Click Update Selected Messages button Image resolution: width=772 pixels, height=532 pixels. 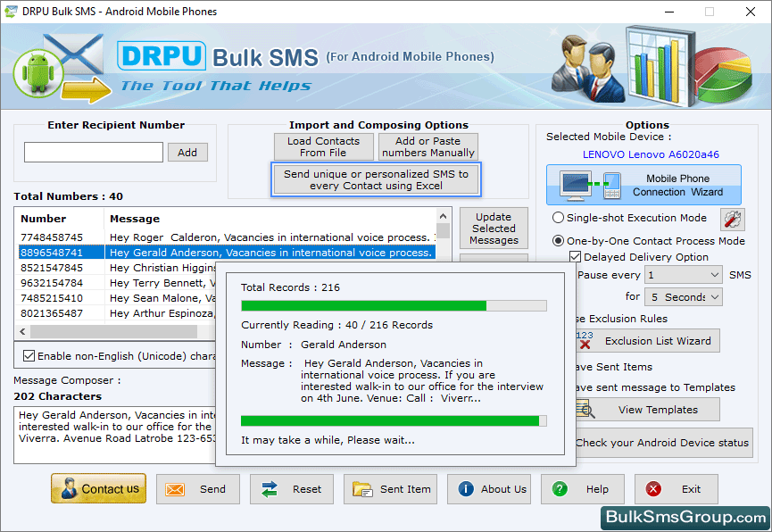coord(494,229)
